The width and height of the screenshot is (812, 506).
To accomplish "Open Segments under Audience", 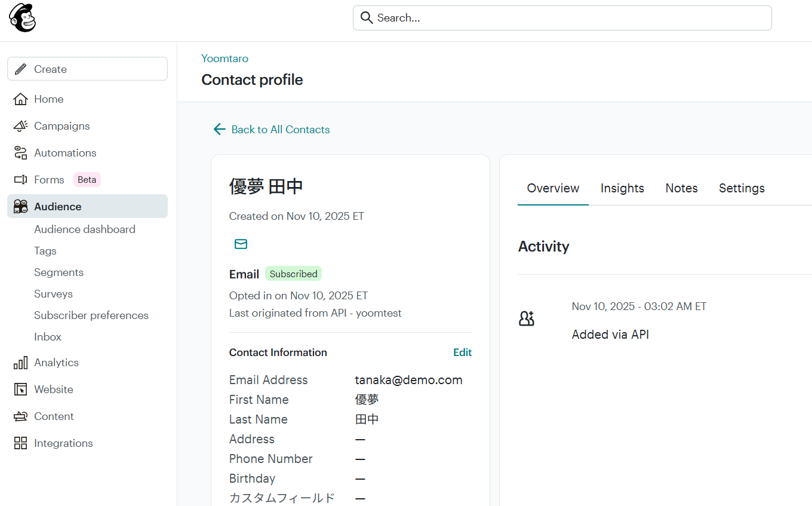I will point(59,272).
